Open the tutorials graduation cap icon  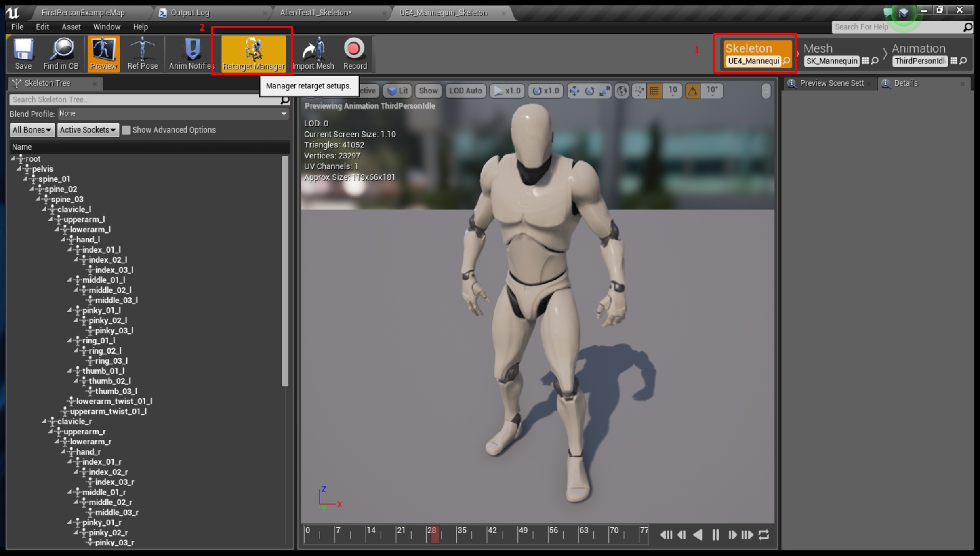(904, 13)
